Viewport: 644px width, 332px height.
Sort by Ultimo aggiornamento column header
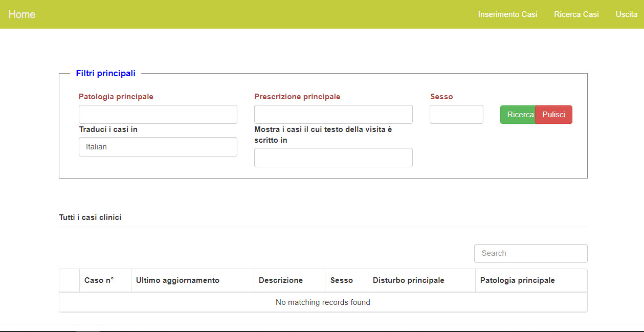tap(177, 280)
